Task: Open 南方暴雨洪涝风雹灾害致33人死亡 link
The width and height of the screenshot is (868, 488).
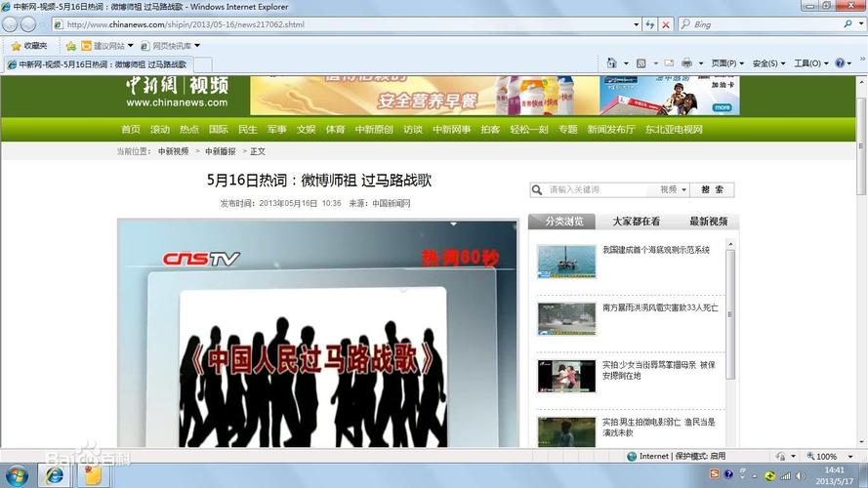Action: click(660, 307)
